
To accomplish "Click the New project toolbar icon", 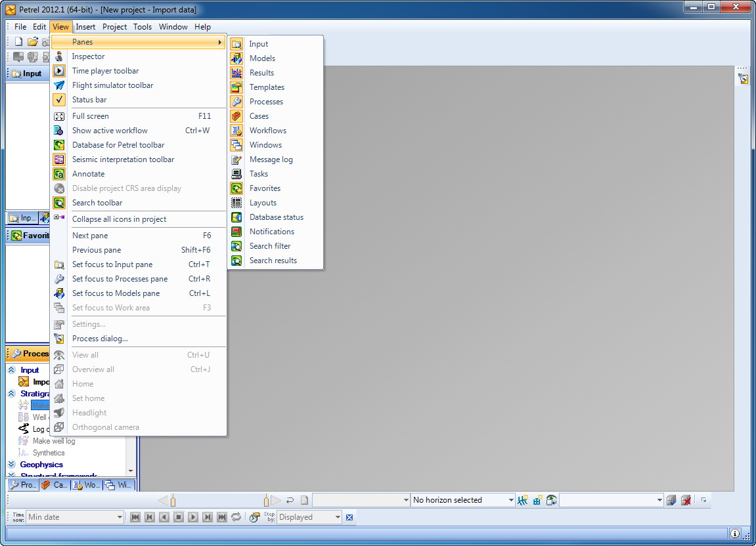I will [x=18, y=42].
